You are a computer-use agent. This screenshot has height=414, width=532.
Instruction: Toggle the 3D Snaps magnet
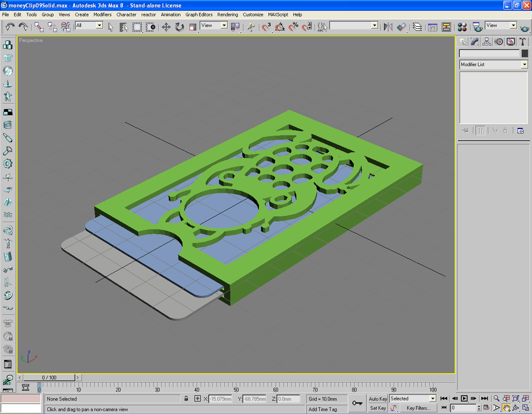(x=266, y=27)
